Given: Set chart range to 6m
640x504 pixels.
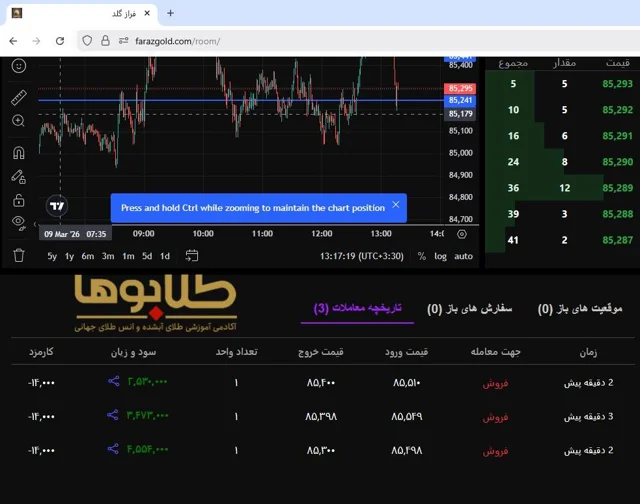Looking at the screenshot, I should click(x=88, y=256).
